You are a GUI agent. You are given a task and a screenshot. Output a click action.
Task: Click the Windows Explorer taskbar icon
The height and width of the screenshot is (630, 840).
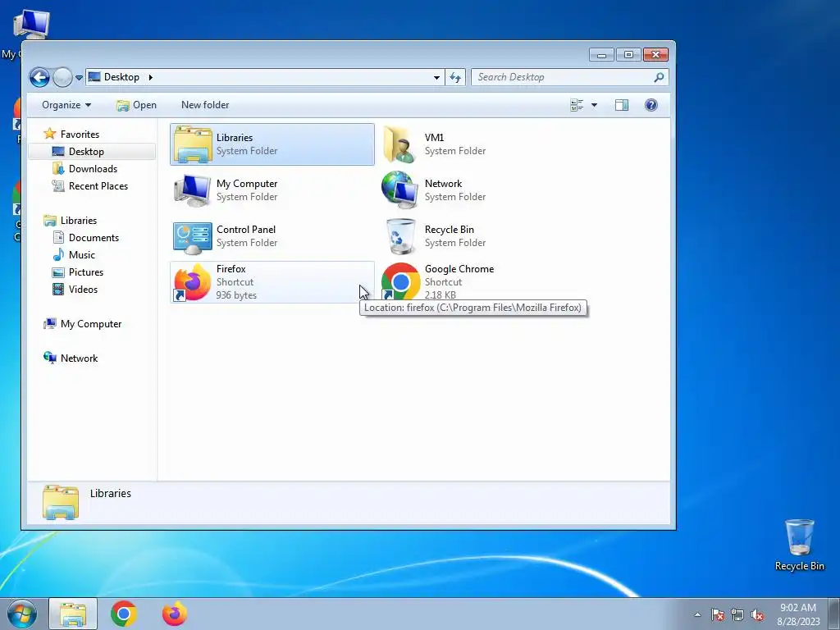coord(73,614)
